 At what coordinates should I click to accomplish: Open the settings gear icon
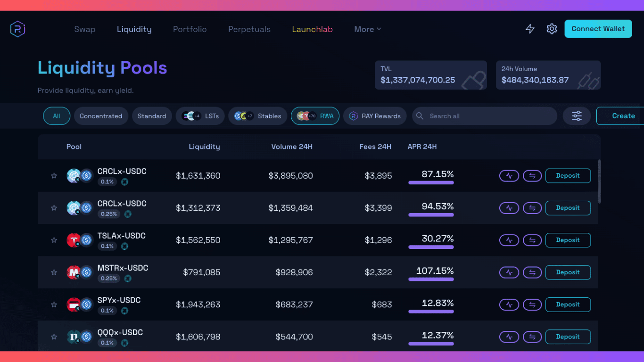(x=552, y=29)
